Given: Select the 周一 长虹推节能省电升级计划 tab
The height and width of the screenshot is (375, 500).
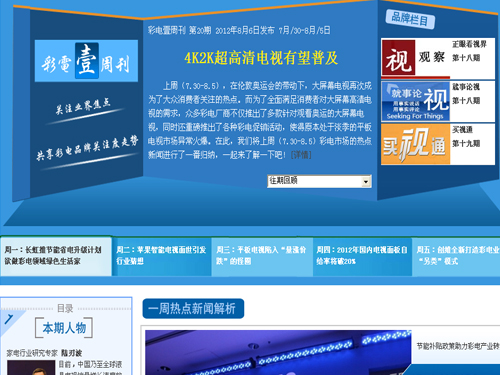Looking at the screenshot, I should pyautogui.click(x=56, y=256).
